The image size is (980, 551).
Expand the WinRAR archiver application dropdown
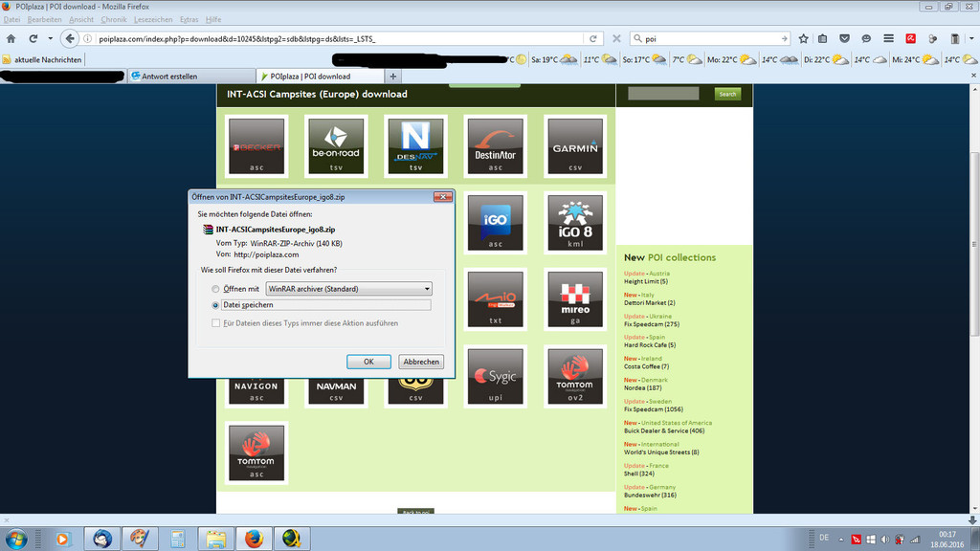click(x=348, y=289)
